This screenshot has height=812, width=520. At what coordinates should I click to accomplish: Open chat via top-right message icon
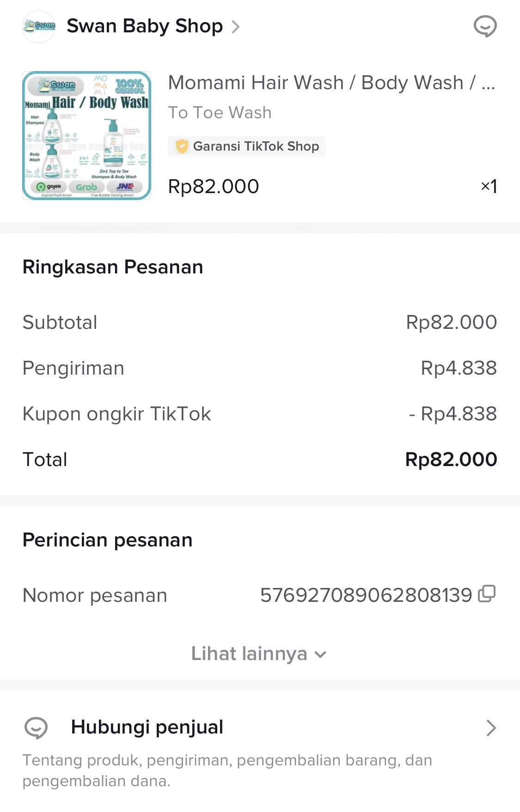[485, 26]
